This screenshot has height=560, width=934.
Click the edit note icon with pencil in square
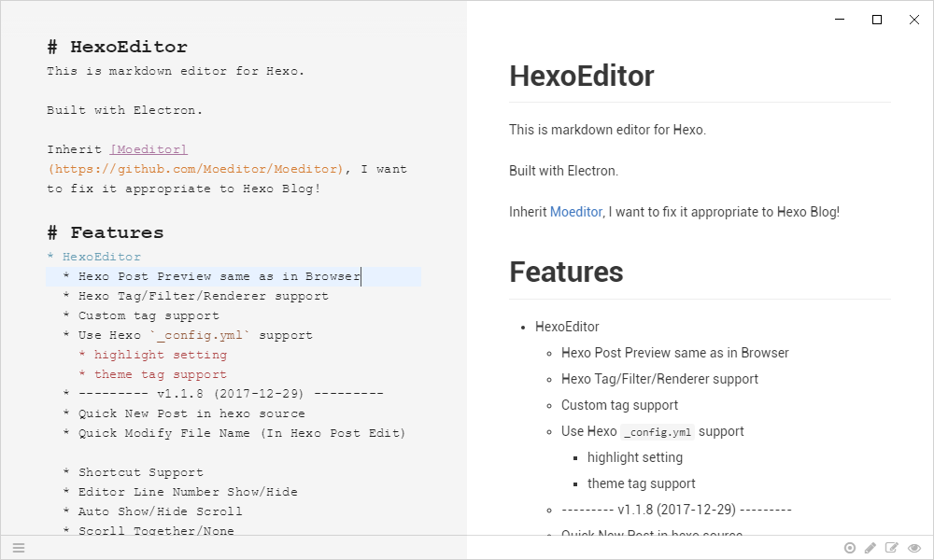coord(892,548)
